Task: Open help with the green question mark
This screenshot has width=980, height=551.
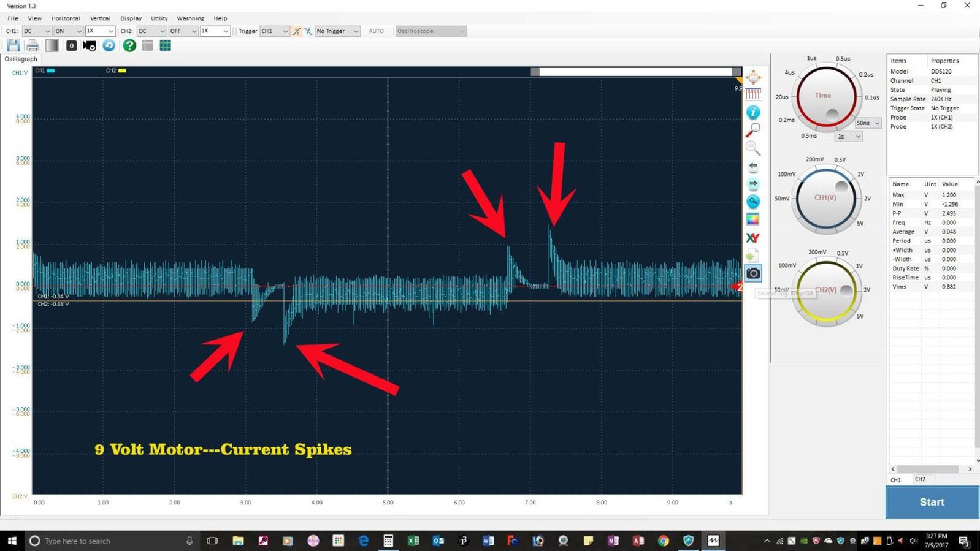Action: (x=129, y=45)
